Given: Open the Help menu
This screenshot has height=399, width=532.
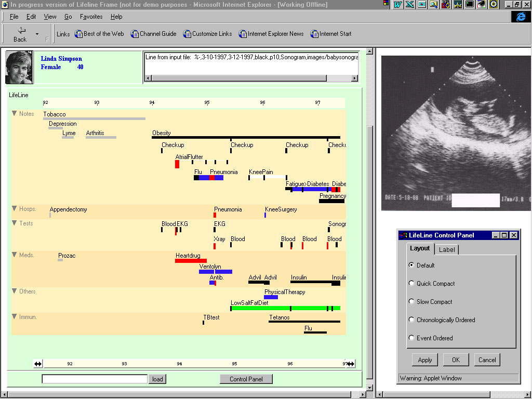Looking at the screenshot, I should (x=116, y=17).
